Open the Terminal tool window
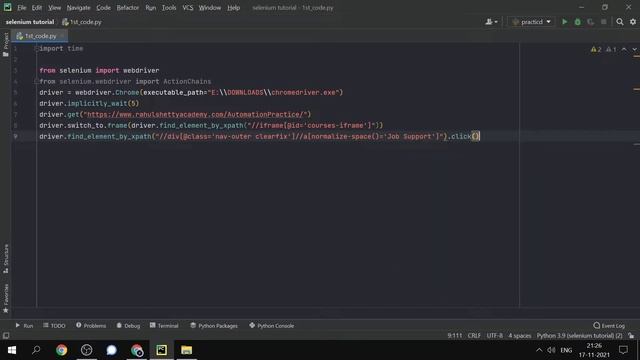The height and width of the screenshot is (360, 640). 164,326
